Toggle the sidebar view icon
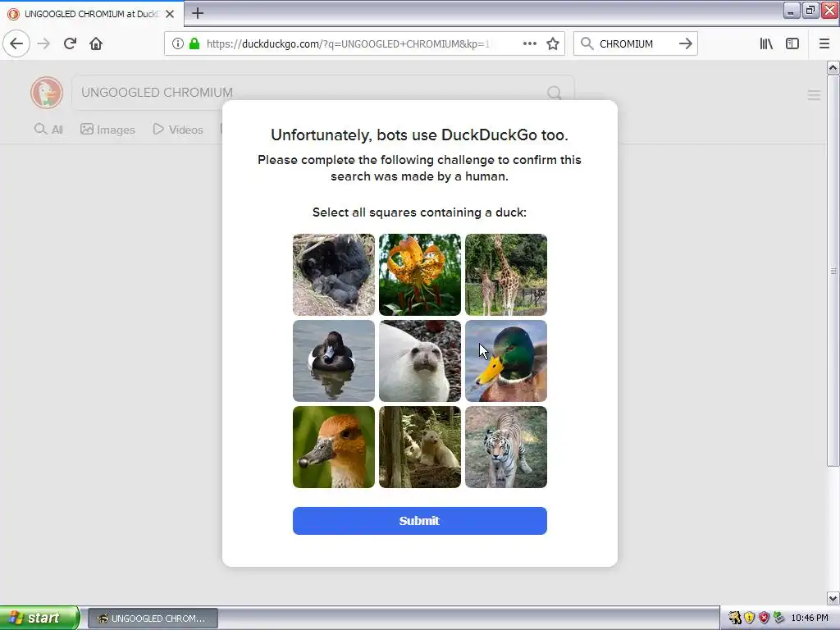The image size is (840, 630). pos(792,43)
